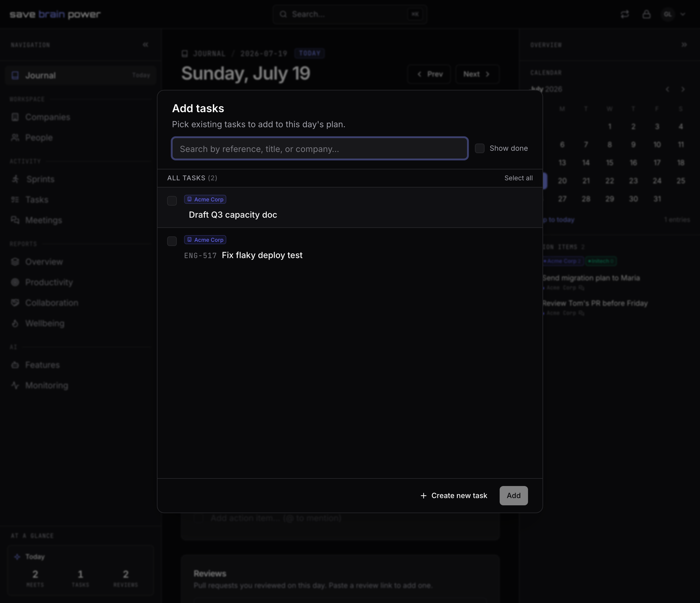700x603 pixels.
Task: Click the save brain power logo
Action: pos(55,14)
